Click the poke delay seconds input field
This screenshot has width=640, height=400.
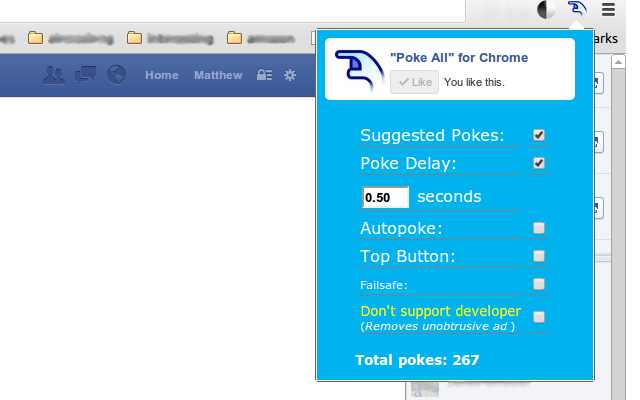tap(385, 197)
